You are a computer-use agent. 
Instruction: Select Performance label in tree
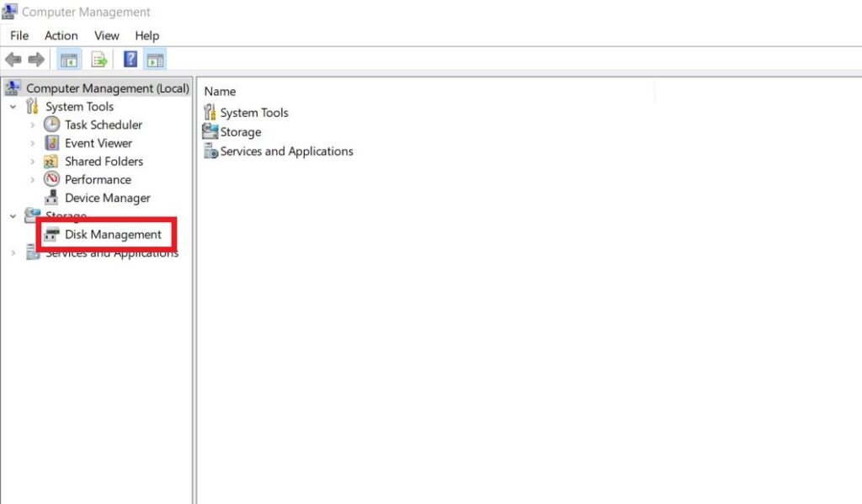pos(98,179)
